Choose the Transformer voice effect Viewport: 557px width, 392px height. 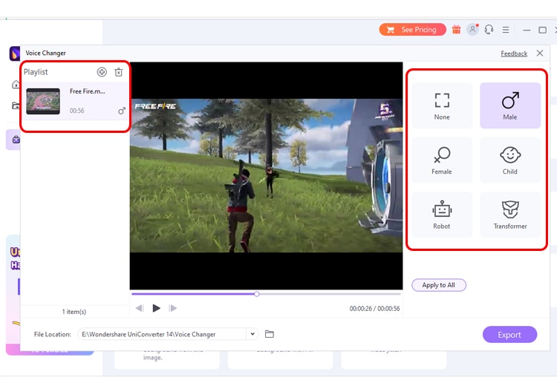pos(510,215)
